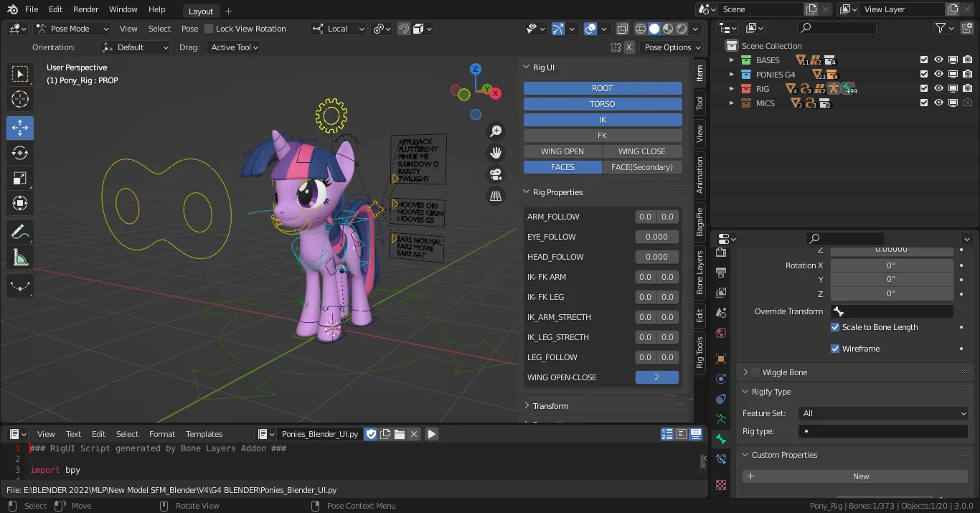Uncheck the Wireframe option

point(834,349)
